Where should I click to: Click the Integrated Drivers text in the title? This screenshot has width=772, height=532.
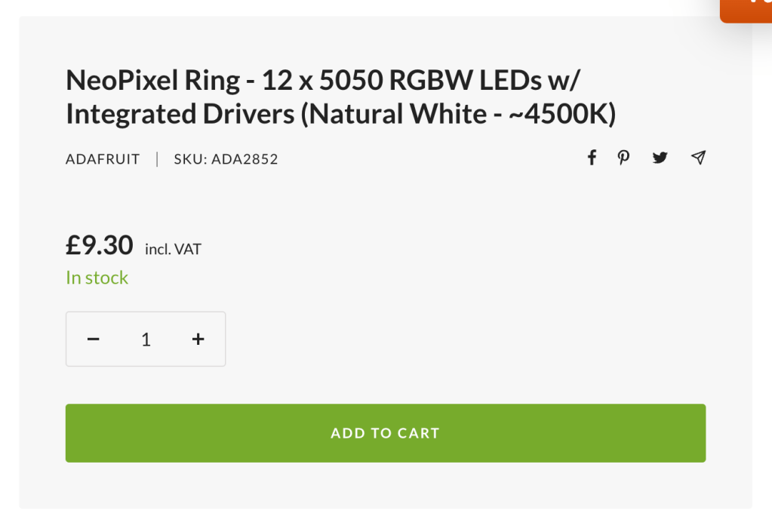click(180, 115)
